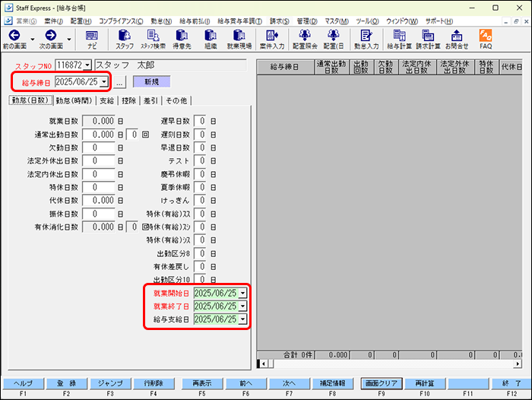Screen dimensions: 532x400
Task: Click the 通常出勤日数 column header in grid
Action: 331,67
